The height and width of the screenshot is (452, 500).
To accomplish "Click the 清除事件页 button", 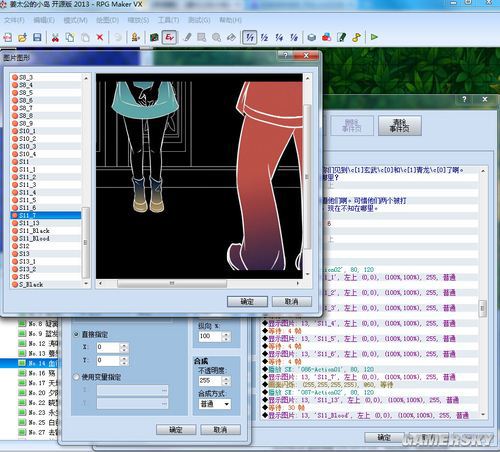I will [400, 126].
